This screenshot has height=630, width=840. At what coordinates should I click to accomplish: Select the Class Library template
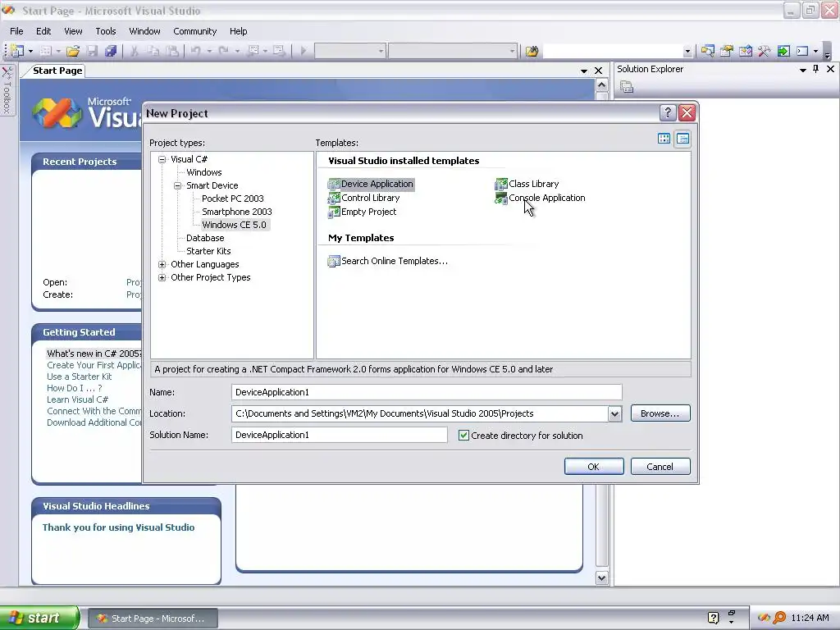coord(527,184)
